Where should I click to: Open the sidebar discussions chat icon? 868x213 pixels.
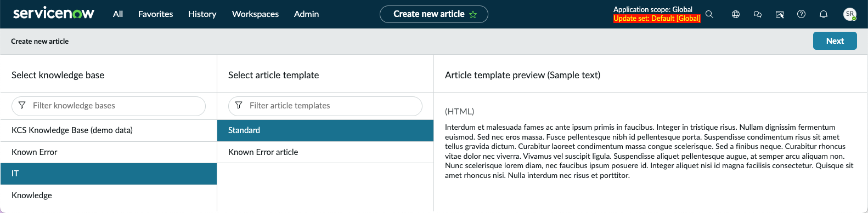pos(758,14)
